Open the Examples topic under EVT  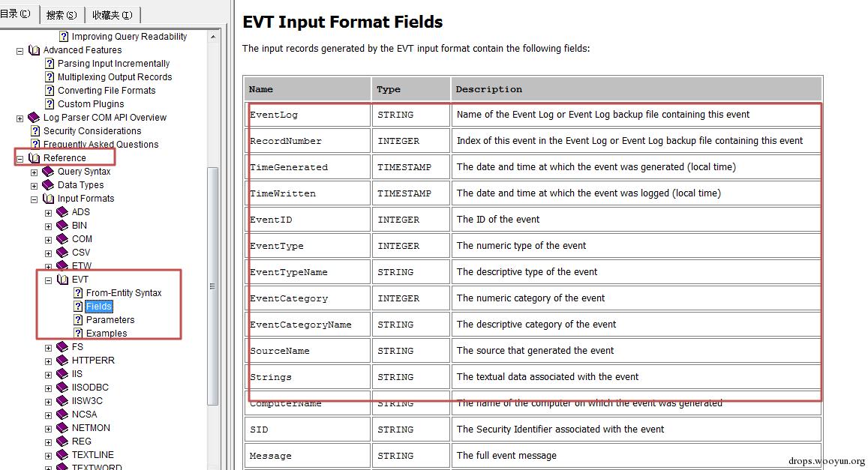107,334
